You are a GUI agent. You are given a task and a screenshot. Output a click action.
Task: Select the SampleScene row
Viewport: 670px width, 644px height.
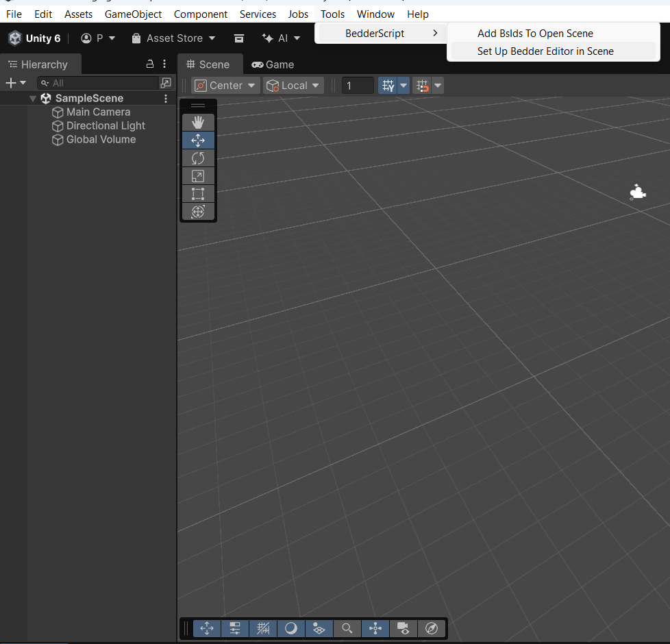point(88,99)
